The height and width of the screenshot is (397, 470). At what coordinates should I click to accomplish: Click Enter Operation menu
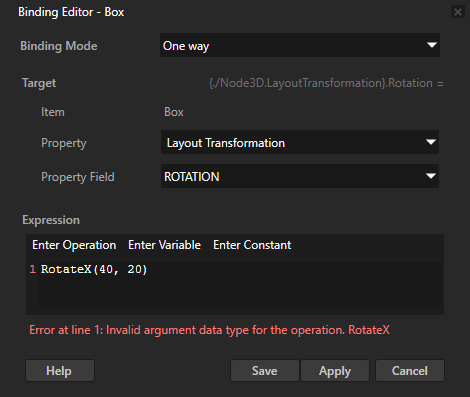coord(74,245)
